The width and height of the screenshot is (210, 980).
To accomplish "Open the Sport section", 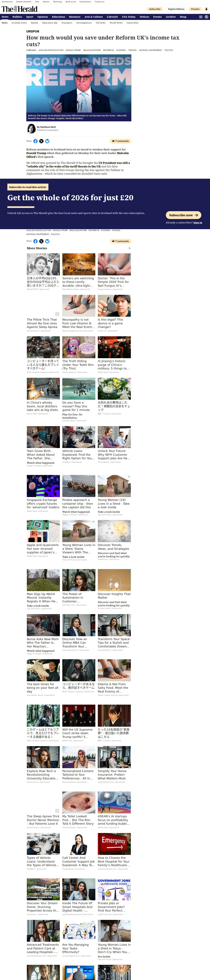I will pyautogui.click(x=30, y=17).
